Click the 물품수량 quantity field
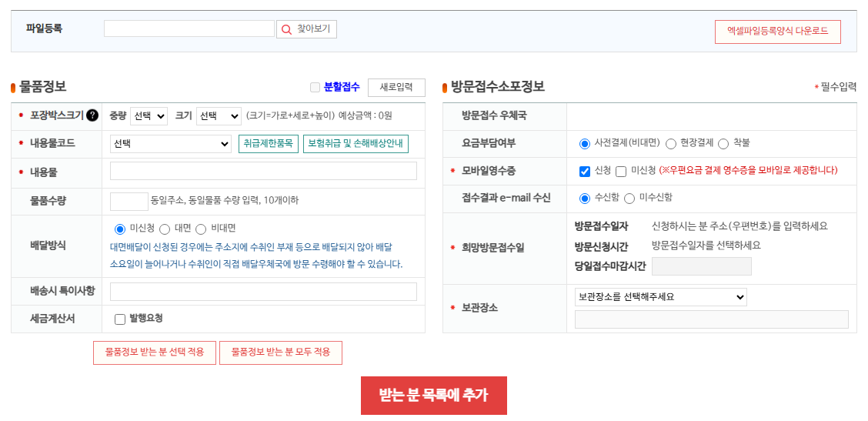Viewport: 868px width, 421px height. 129,202
